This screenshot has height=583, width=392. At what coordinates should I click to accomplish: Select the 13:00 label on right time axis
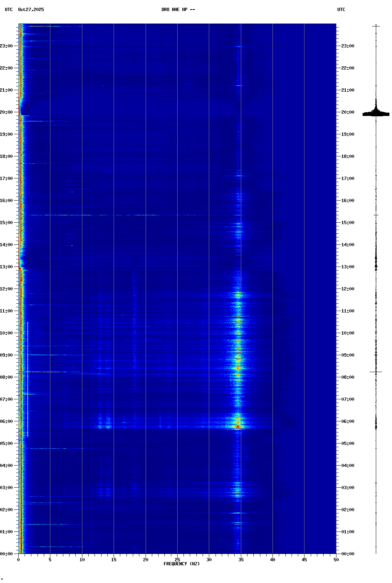coord(348,267)
